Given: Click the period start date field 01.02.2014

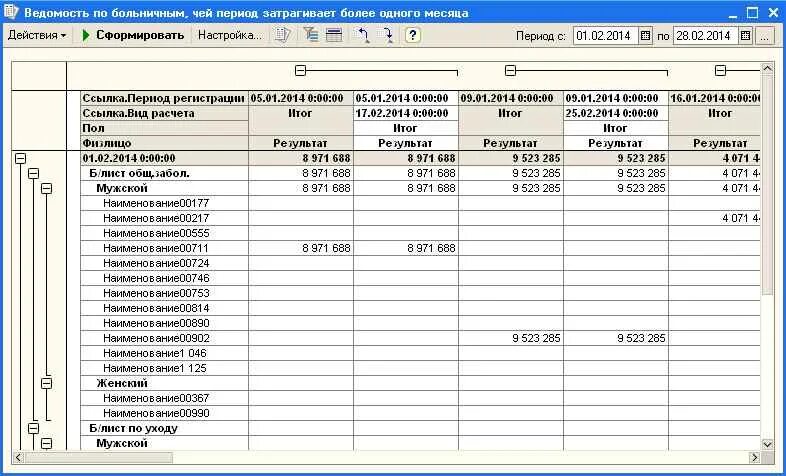Looking at the screenshot, I should click(x=605, y=36).
